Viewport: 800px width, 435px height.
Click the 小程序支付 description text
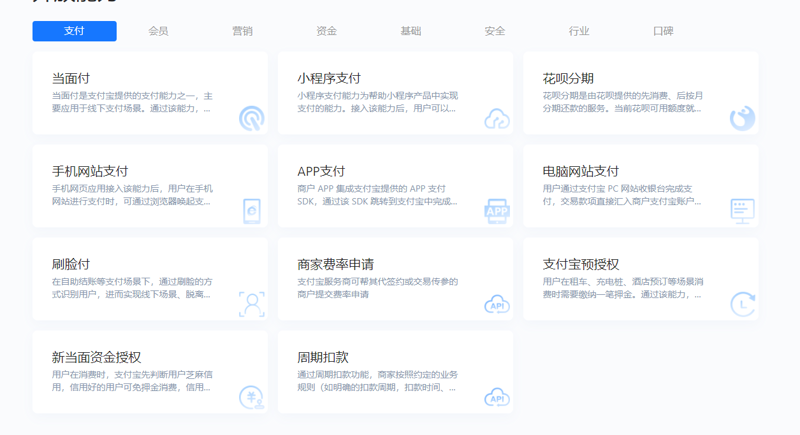point(378,102)
